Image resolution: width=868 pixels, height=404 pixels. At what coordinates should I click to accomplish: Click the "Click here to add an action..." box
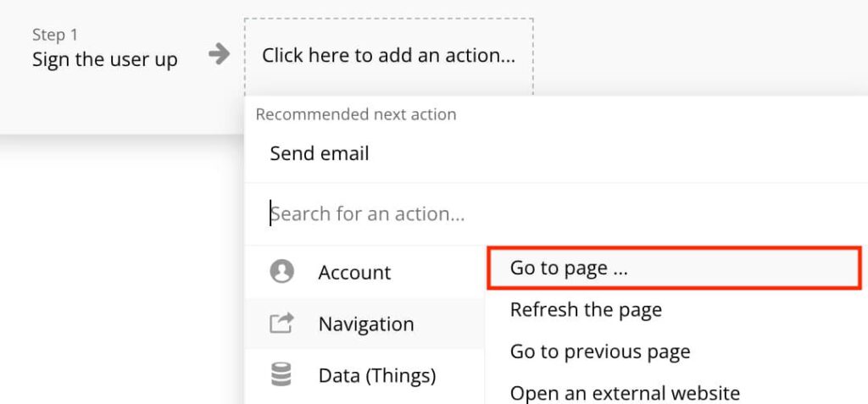[x=388, y=56]
